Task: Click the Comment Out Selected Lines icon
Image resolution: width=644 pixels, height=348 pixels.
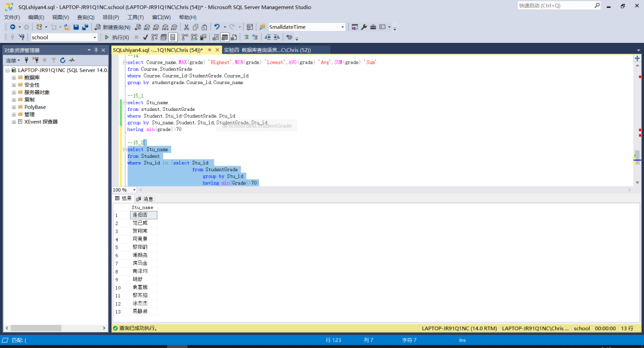Action: tap(246, 38)
